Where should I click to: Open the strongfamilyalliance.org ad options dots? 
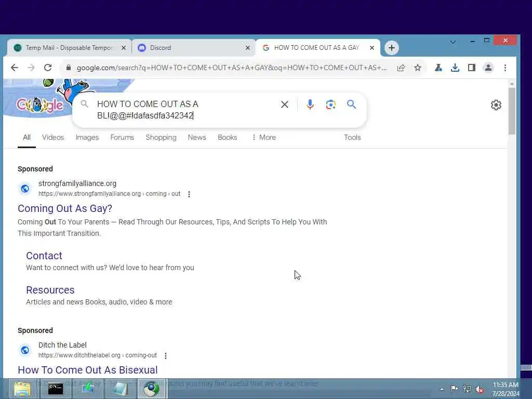click(x=189, y=194)
